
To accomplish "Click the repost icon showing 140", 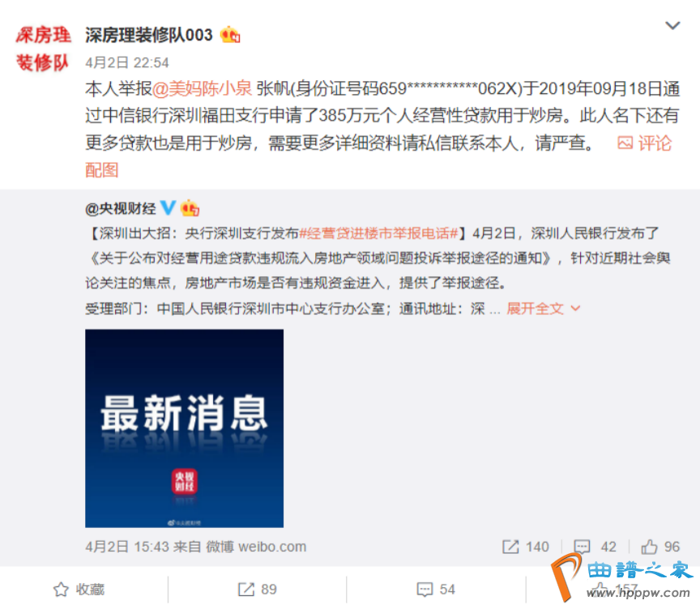I will click(526, 547).
